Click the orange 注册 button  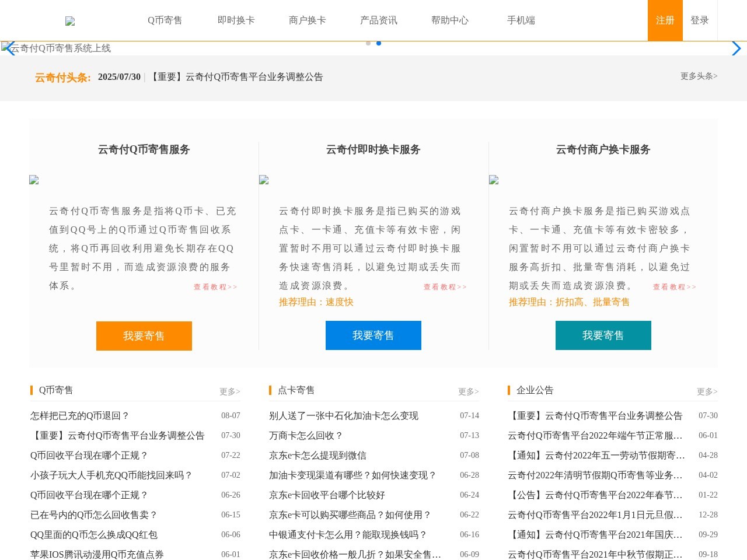pyautogui.click(x=665, y=20)
